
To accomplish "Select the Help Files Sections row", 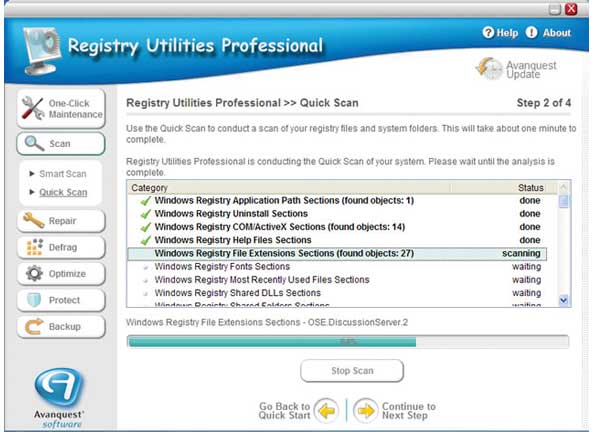I will pyautogui.click(x=337, y=240).
